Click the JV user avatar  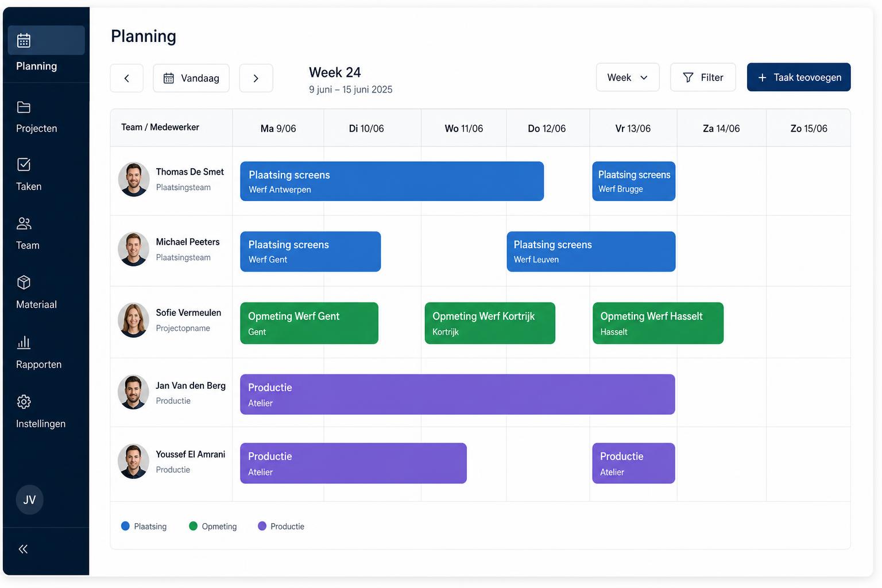click(29, 500)
